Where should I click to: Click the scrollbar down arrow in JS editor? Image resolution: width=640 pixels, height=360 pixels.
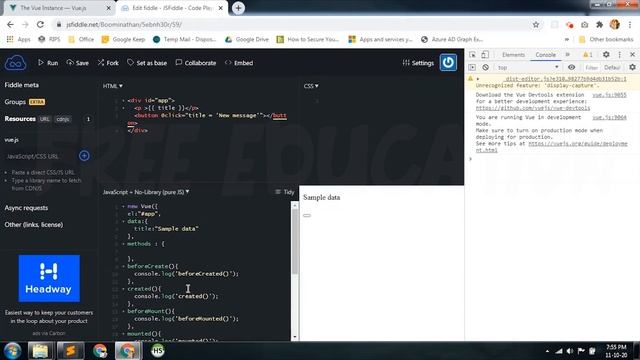click(295, 337)
